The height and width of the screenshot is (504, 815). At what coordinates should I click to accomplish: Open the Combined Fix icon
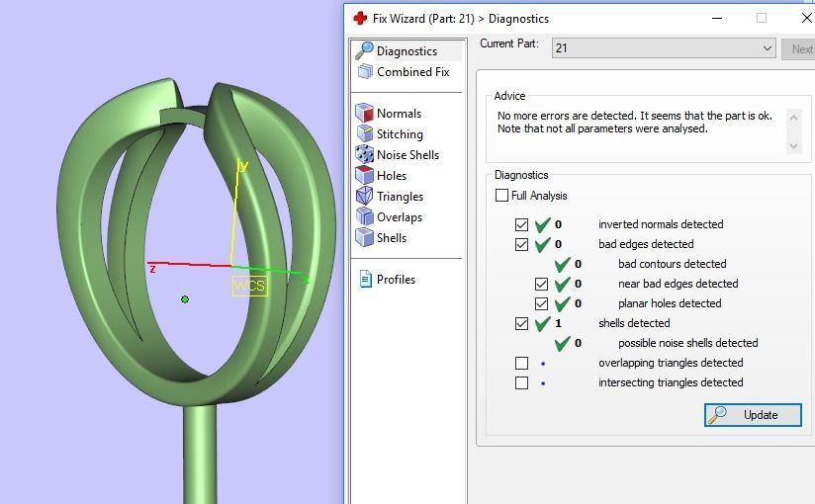365,72
